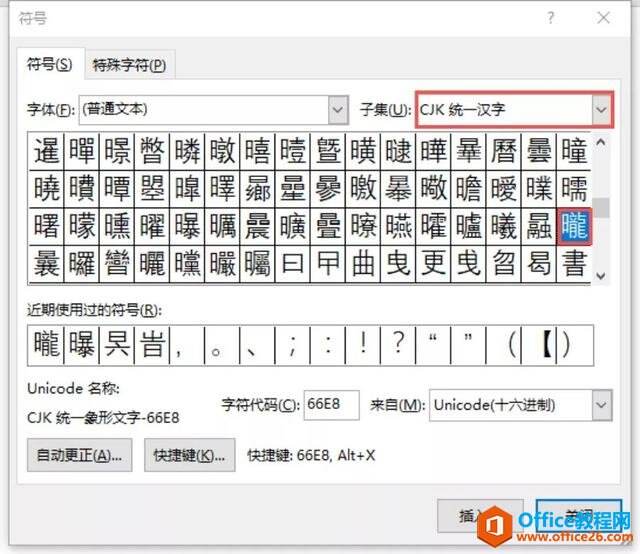This screenshot has height=554, width=640.
Task: Pick the semicolon from recent symbols
Action: tap(293, 345)
